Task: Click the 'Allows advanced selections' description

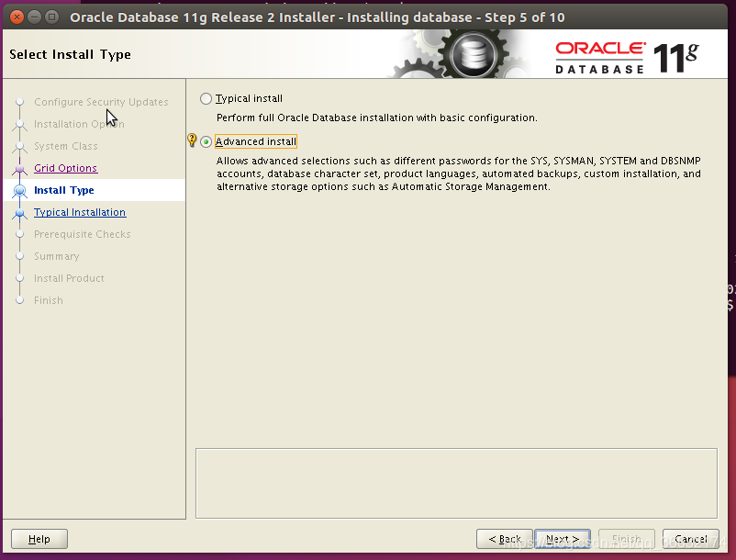Action: click(459, 174)
